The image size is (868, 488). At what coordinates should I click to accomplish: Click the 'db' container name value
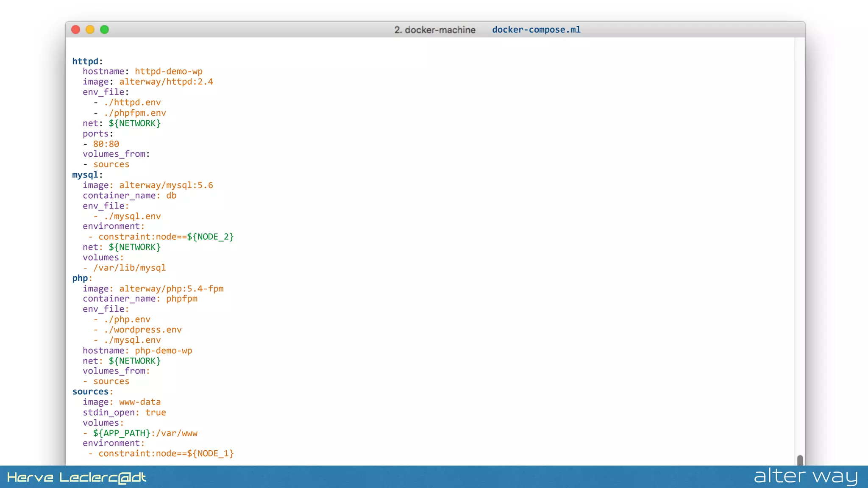click(x=171, y=196)
